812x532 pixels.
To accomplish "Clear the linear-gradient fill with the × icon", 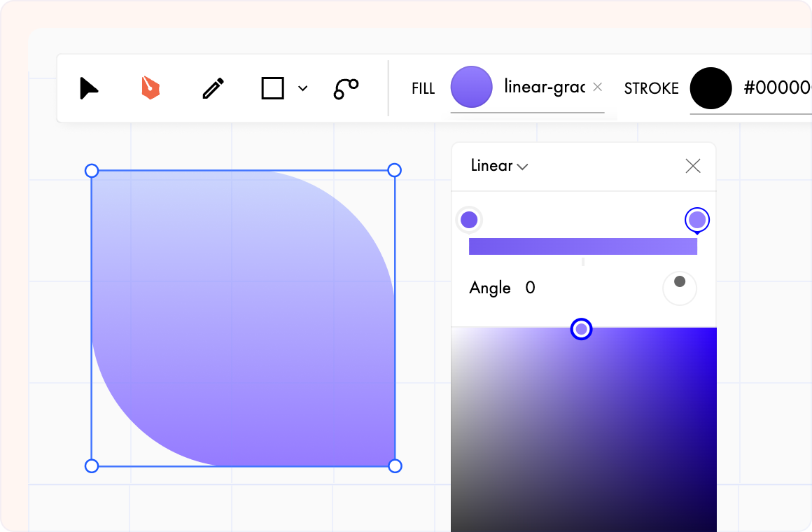I will (x=596, y=87).
